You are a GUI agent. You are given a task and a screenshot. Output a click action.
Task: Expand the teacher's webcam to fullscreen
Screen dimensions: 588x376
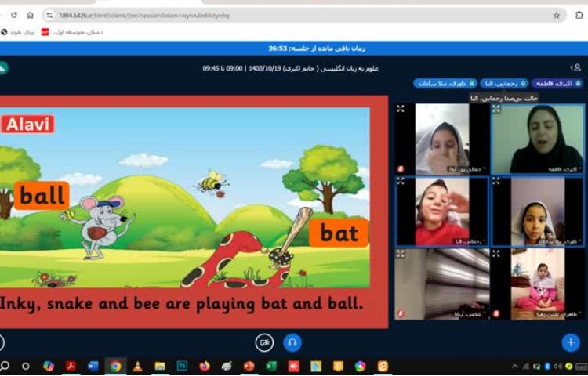pyautogui.click(x=496, y=110)
